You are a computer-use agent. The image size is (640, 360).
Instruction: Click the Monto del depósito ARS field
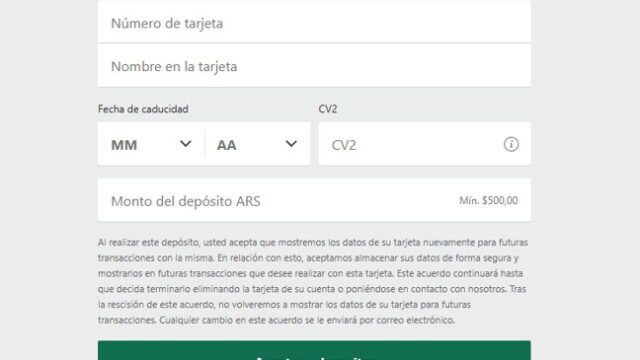(x=314, y=200)
